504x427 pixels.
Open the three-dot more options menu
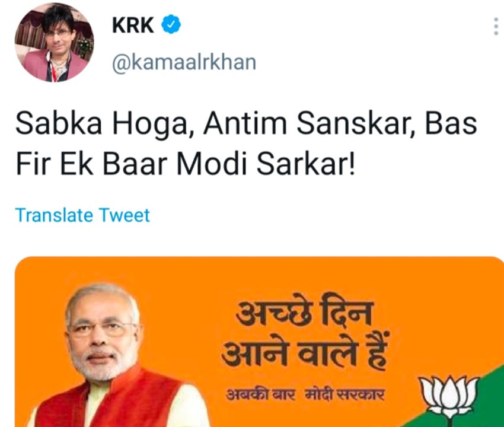496,26
